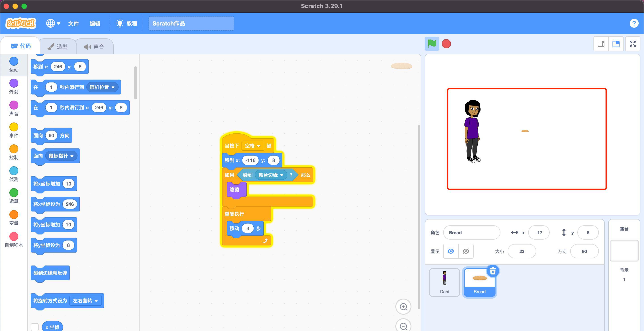This screenshot has height=331, width=644.
Task: Select the 运动 motion category
Action: (14, 64)
